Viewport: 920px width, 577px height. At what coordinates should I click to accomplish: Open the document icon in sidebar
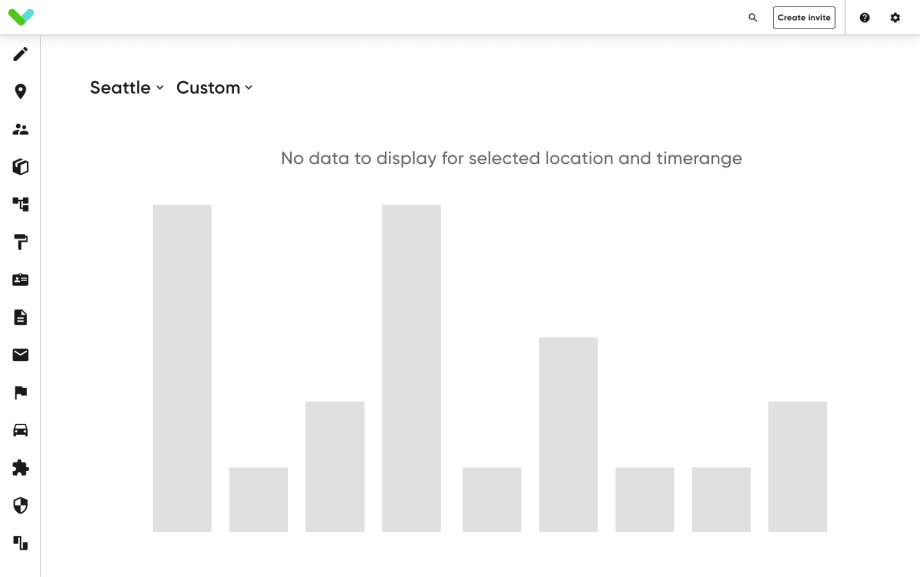[x=20, y=317]
